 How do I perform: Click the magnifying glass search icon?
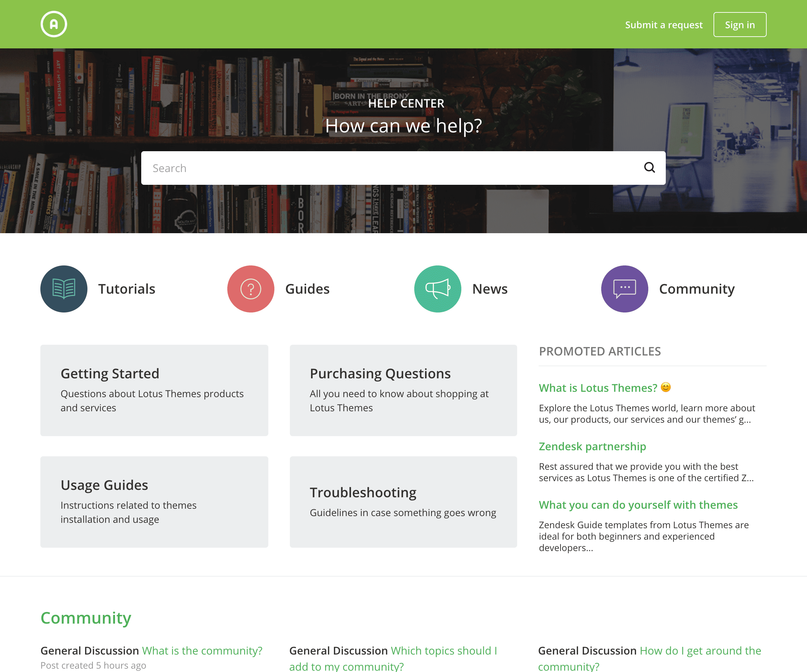pyautogui.click(x=649, y=167)
